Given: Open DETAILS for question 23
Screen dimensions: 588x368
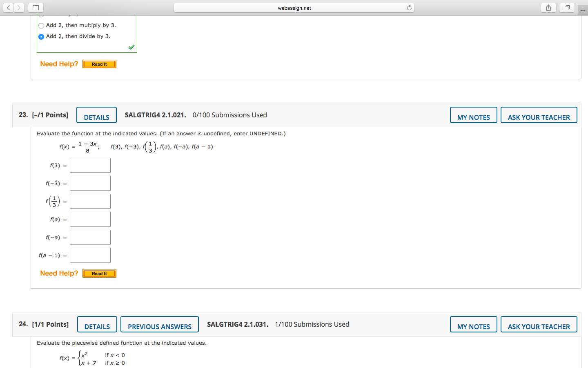Looking at the screenshot, I should click(x=96, y=115).
